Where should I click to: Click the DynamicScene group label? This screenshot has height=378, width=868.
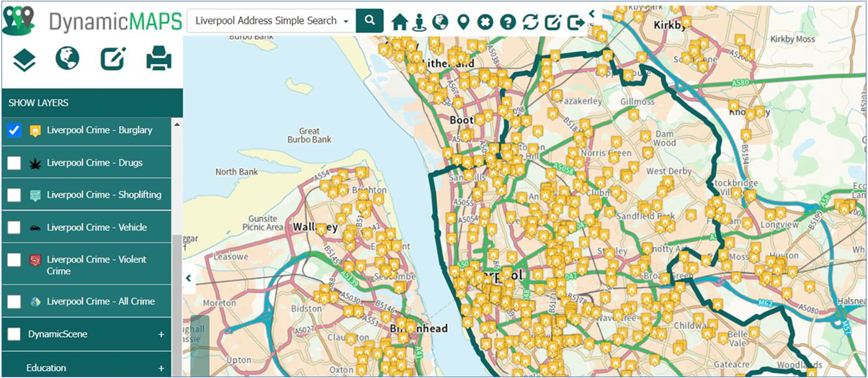point(58,334)
